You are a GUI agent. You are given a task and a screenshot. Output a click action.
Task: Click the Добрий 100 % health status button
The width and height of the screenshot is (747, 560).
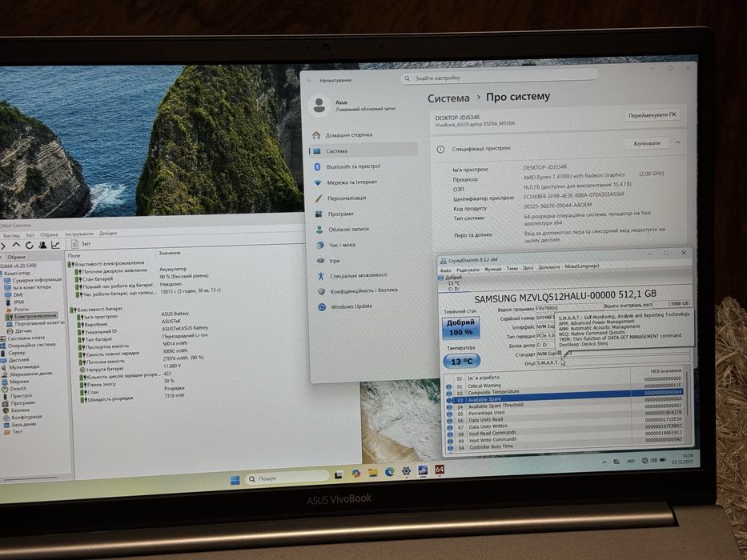(x=460, y=327)
